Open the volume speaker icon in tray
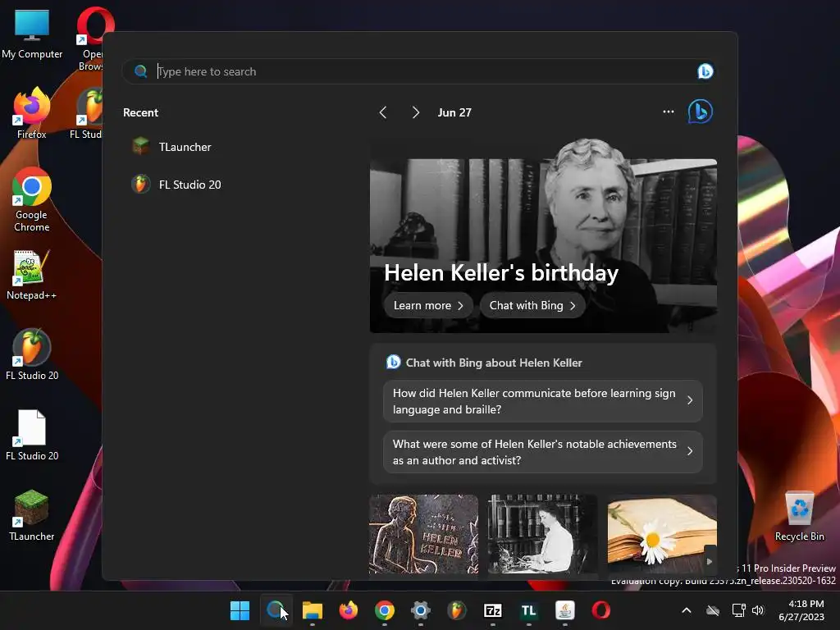840x630 pixels. pyautogui.click(x=757, y=610)
